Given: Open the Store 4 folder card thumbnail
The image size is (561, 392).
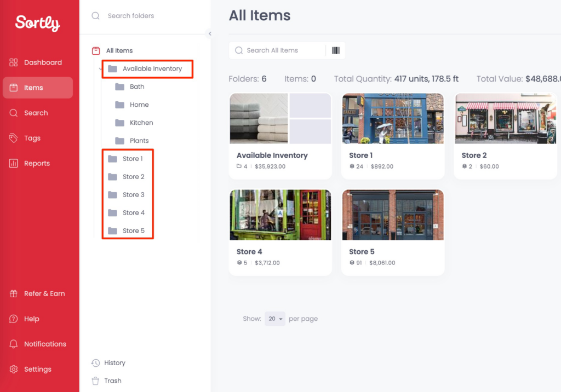Looking at the screenshot, I should [x=280, y=215].
